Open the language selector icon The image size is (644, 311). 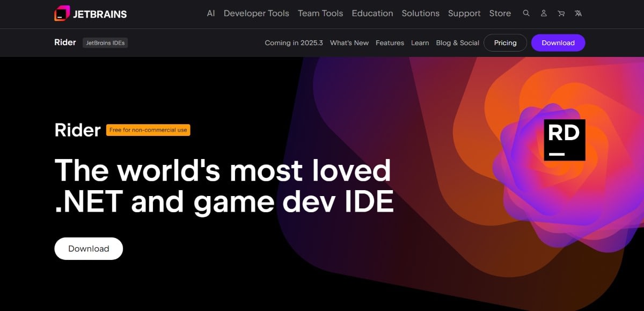click(578, 13)
